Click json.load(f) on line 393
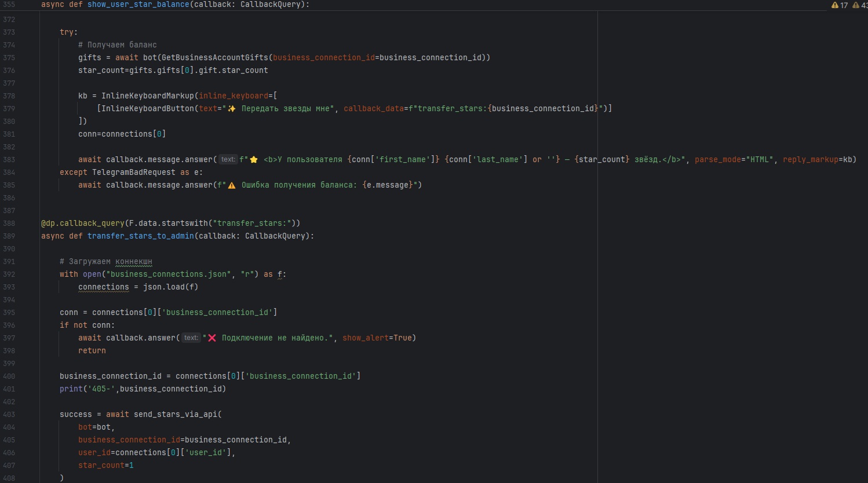The image size is (868, 483). point(171,287)
